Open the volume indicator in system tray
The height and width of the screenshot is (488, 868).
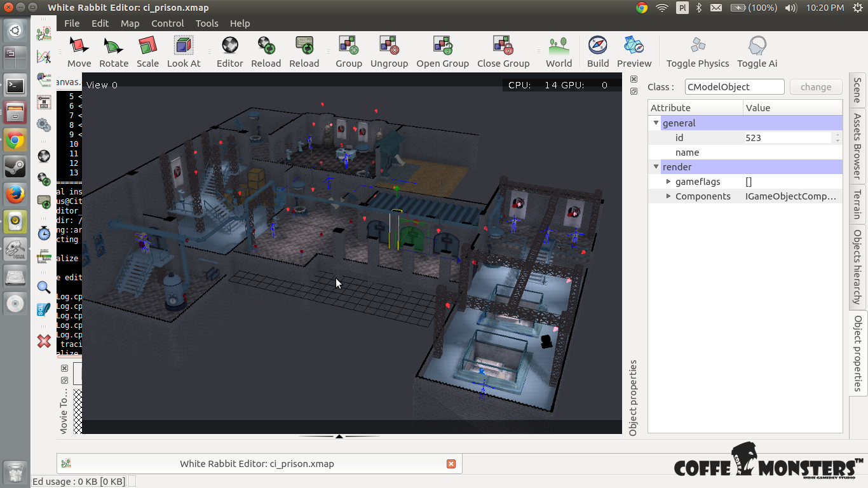click(x=790, y=8)
